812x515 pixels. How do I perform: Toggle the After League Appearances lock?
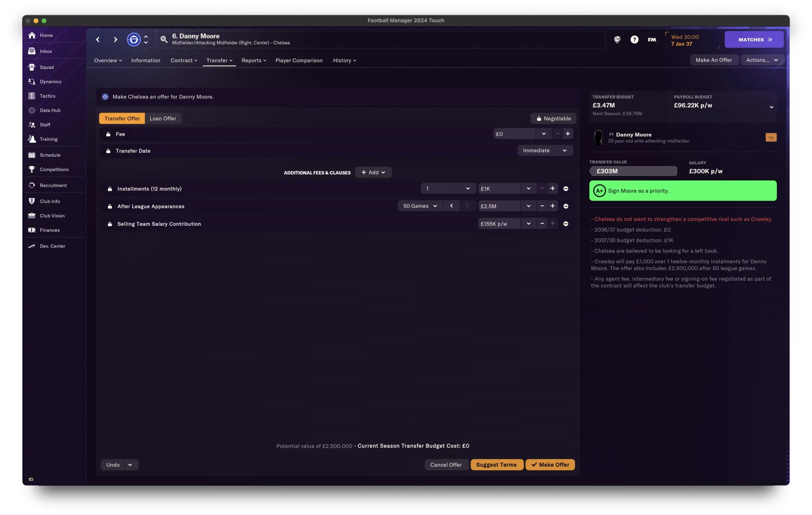[x=109, y=206]
